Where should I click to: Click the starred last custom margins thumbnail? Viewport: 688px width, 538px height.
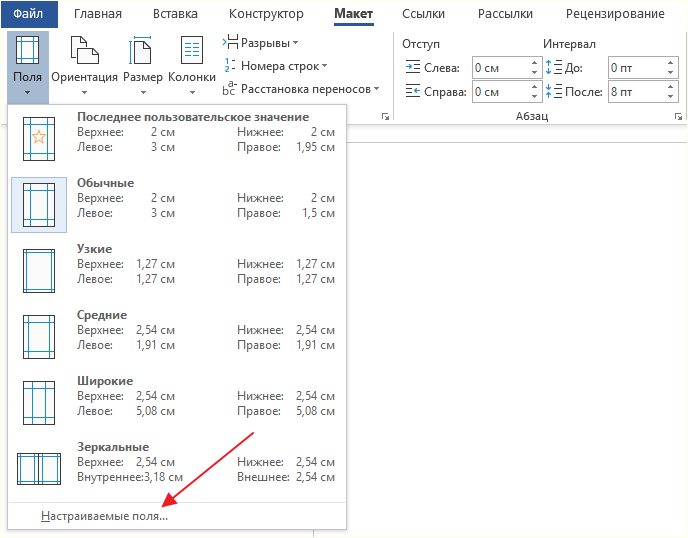point(39,139)
